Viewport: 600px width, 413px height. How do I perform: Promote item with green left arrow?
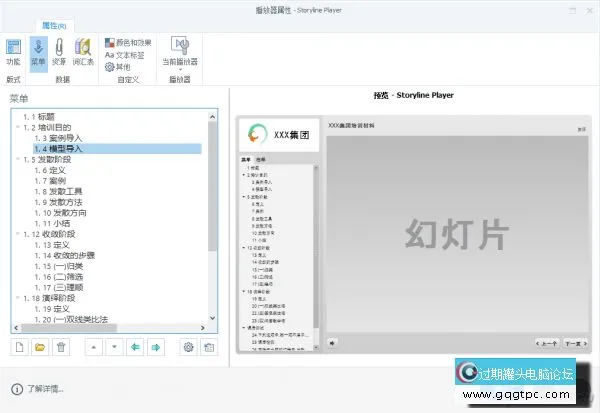point(135,347)
